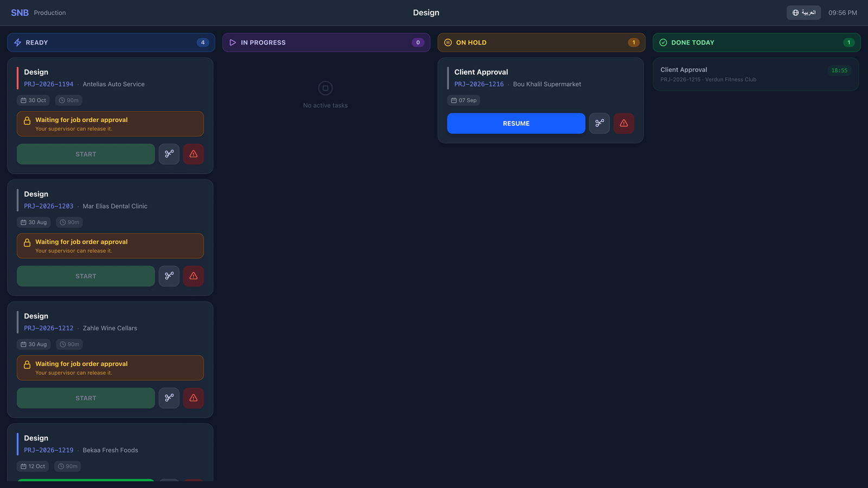Switch language to Arabic
This screenshot has width=868, height=488.
pos(803,12)
